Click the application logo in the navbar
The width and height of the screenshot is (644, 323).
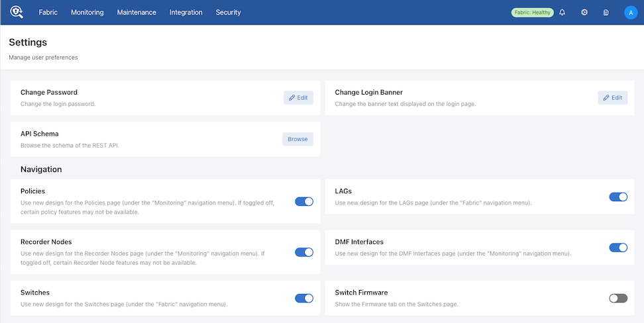pos(17,12)
